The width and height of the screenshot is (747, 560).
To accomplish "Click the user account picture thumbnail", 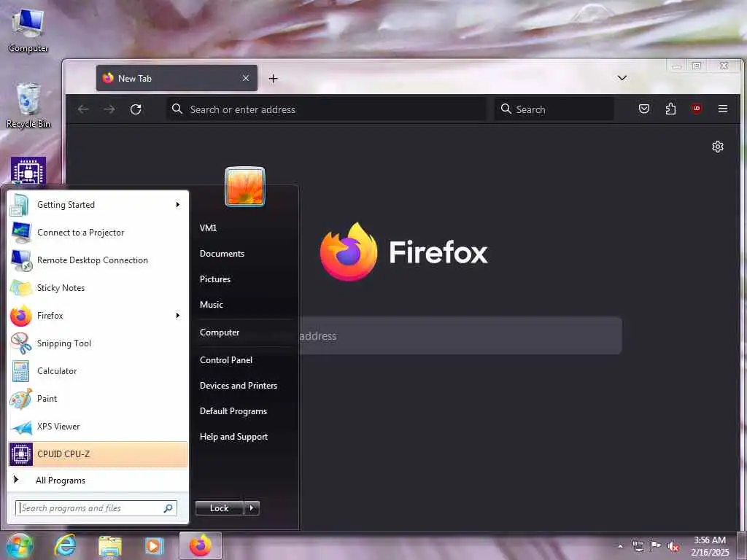I will click(x=245, y=187).
